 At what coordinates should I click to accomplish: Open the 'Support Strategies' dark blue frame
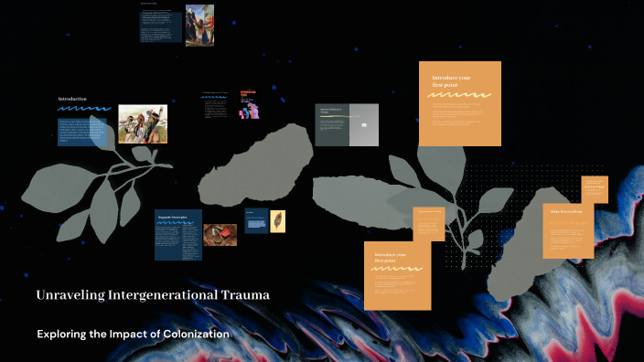tap(178, 235)
